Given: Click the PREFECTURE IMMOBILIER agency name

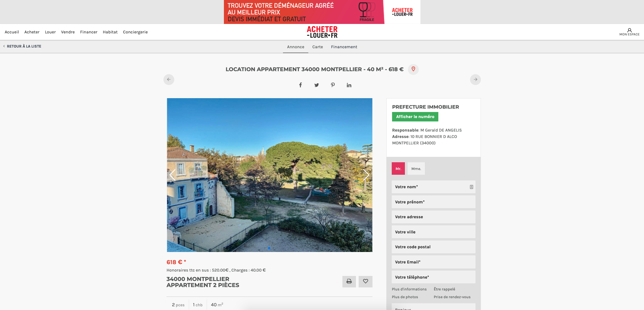Looking at the screenshot, I should point(426,107).
